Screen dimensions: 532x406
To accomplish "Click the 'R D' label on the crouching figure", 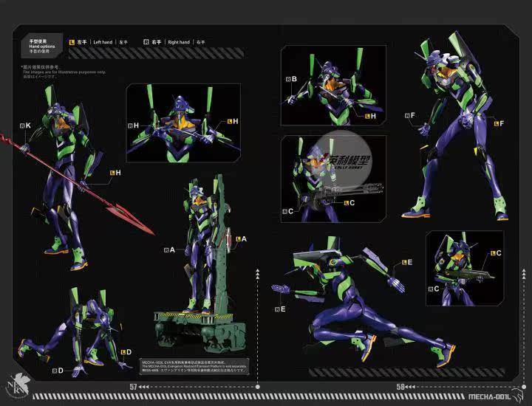I will (58, 371).
